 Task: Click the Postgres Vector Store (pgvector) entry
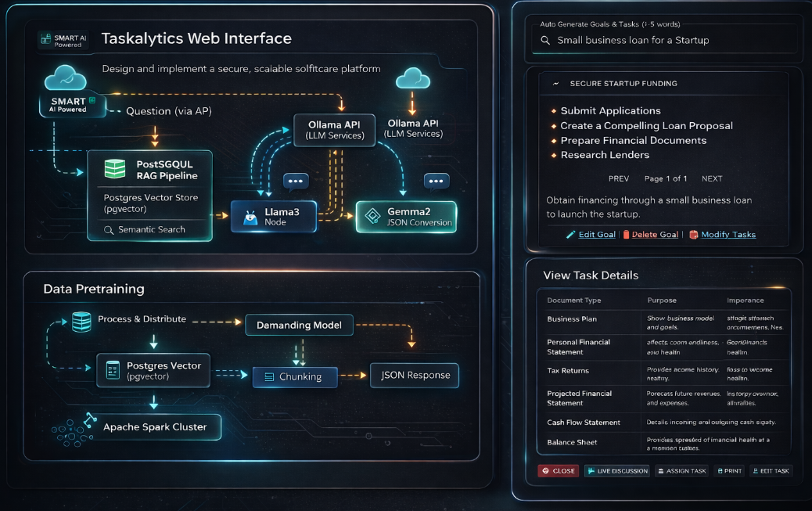point(151,203)
